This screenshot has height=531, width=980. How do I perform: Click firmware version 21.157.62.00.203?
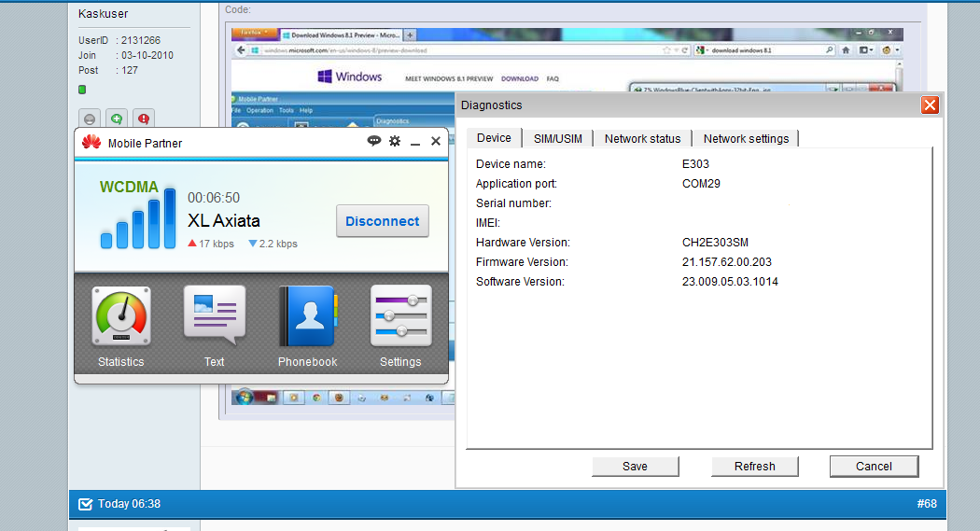pos(727,261)
